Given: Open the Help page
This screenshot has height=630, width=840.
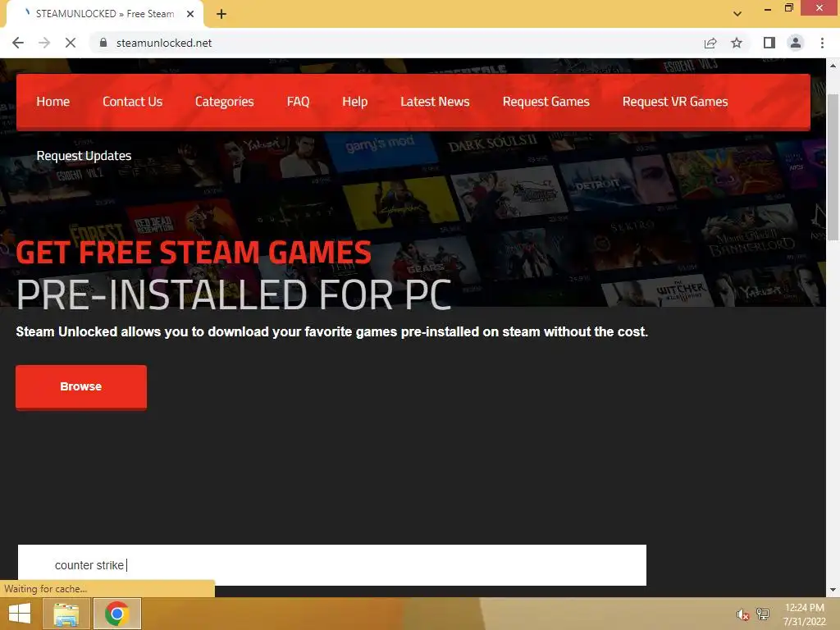Looking at the screenshot, I should [354, 102].
